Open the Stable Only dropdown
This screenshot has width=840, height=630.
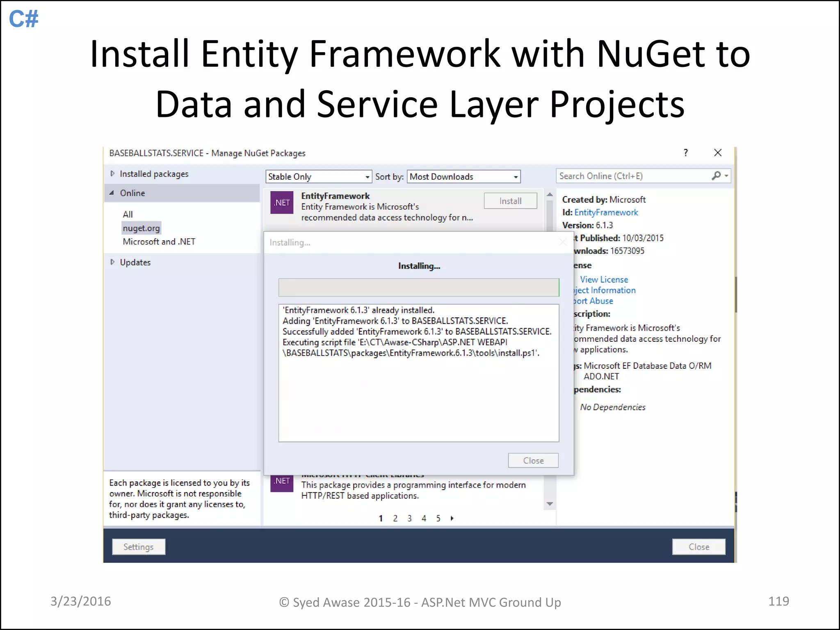pyautogui.click(x=319, y=176)
